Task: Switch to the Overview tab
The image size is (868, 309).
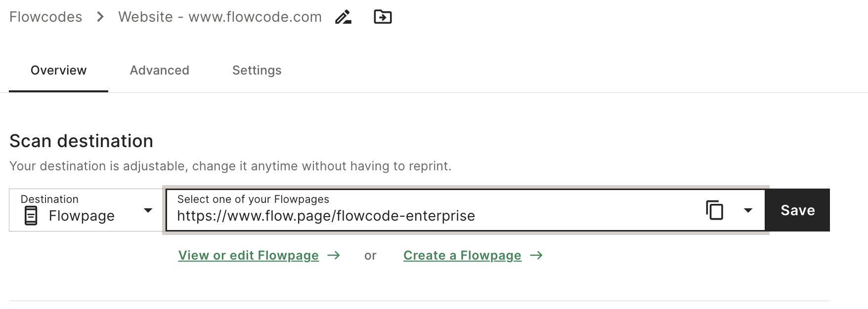Action: (58, 70)
